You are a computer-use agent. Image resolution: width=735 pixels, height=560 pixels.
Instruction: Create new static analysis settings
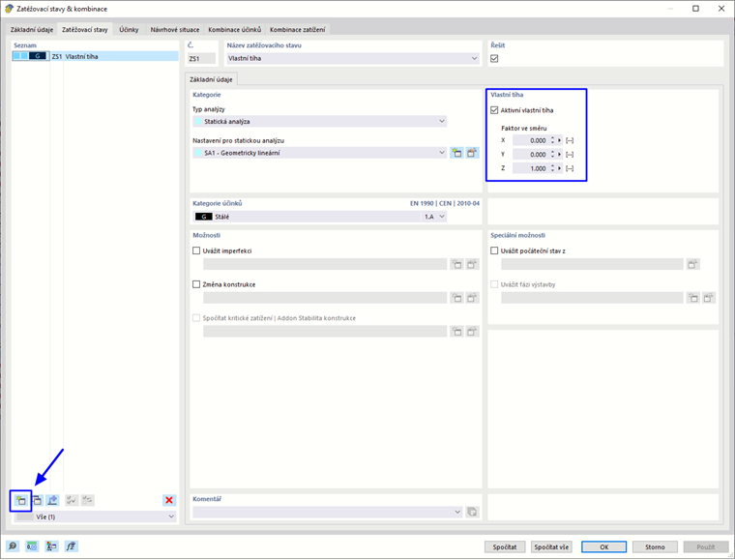coord(456,153)
